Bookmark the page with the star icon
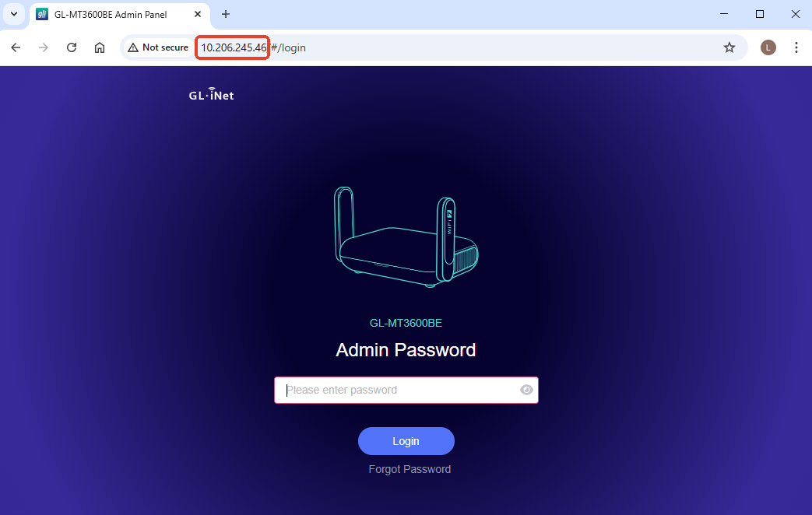 tap(729, 47)
